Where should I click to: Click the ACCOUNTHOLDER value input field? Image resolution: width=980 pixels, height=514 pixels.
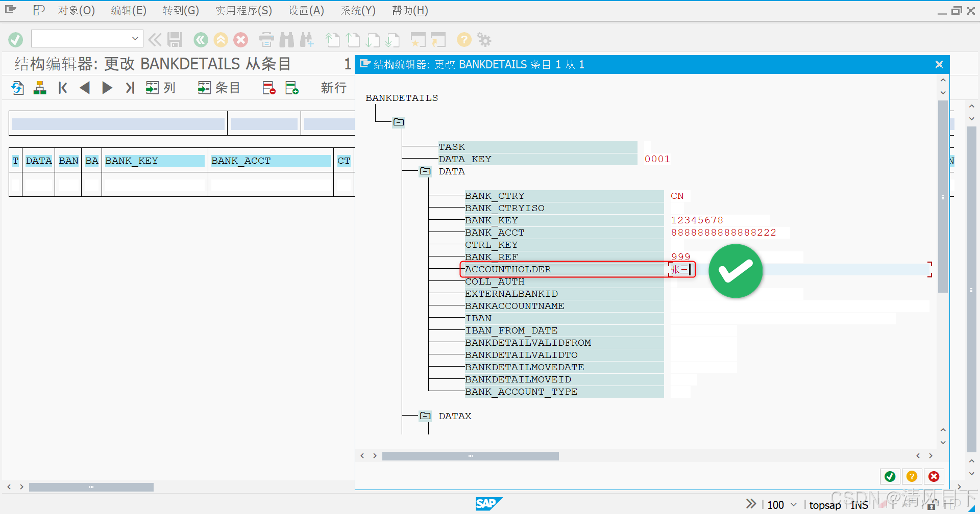point(799,269)
